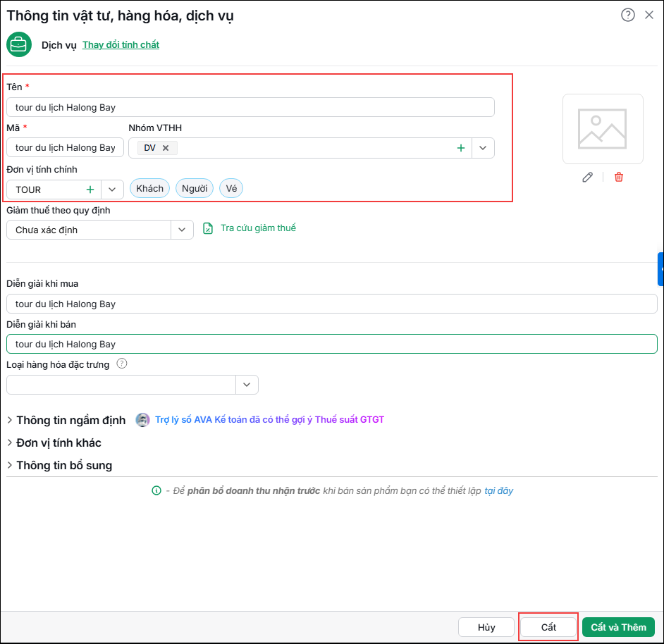Click the help question mark icon in the header
664x644 pixels.
point(627,16)
